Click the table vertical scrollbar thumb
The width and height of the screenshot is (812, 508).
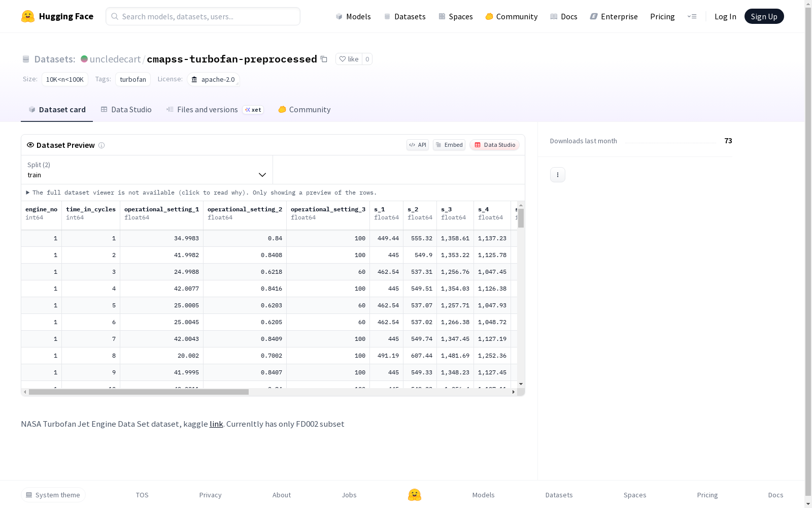(521, 218)
